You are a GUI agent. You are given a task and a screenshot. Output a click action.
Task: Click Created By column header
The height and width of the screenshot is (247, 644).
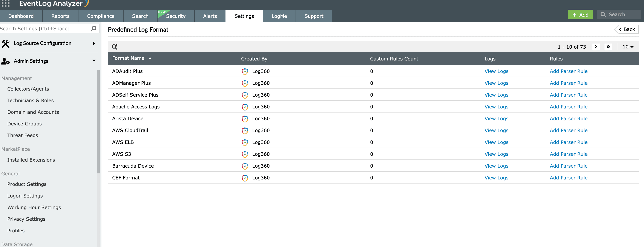pos(254,59)
